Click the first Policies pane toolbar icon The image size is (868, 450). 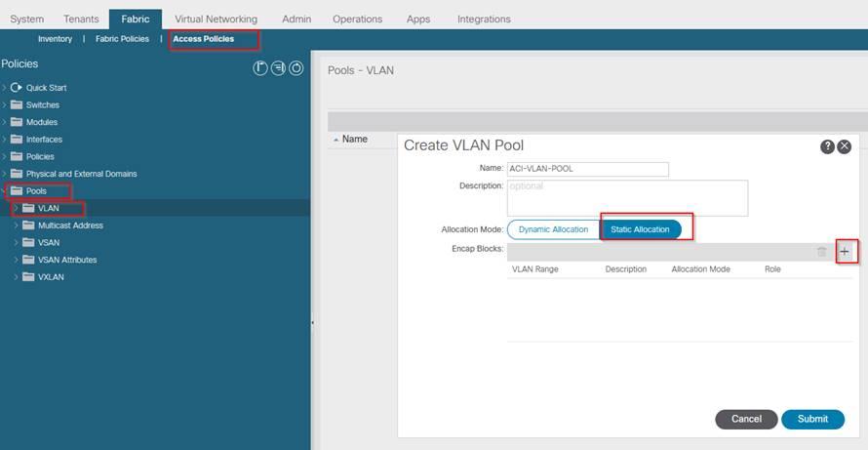point(260,68)
